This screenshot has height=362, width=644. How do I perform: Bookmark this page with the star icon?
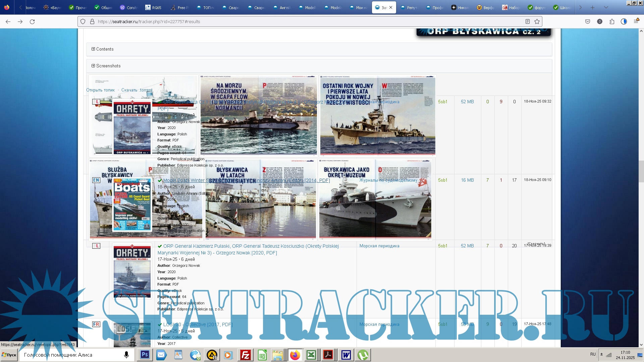tap(537, 21)
